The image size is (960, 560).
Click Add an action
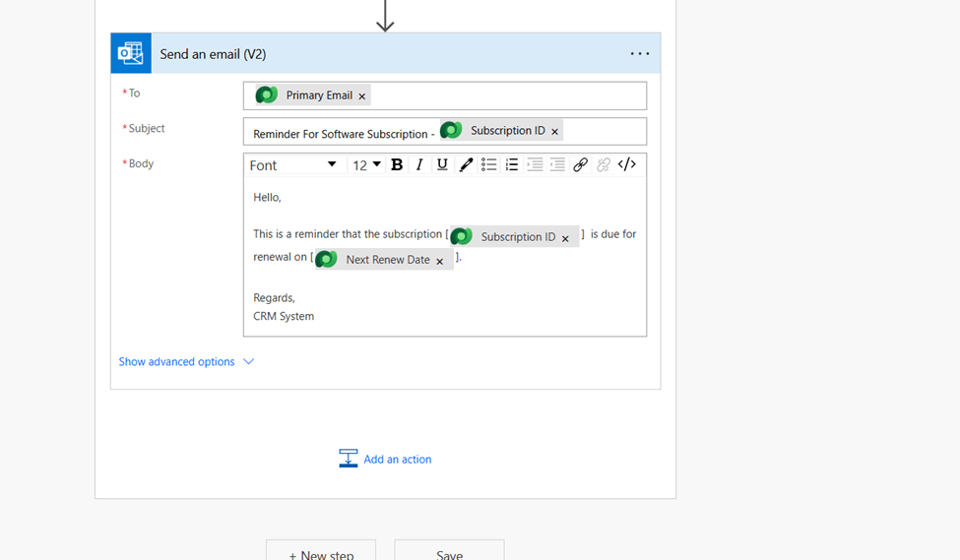386,460
